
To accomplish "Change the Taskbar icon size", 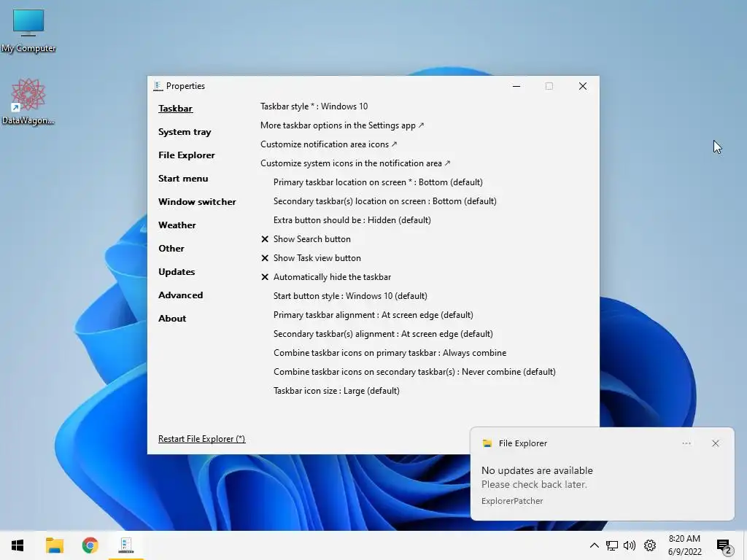I will point(336,391).
